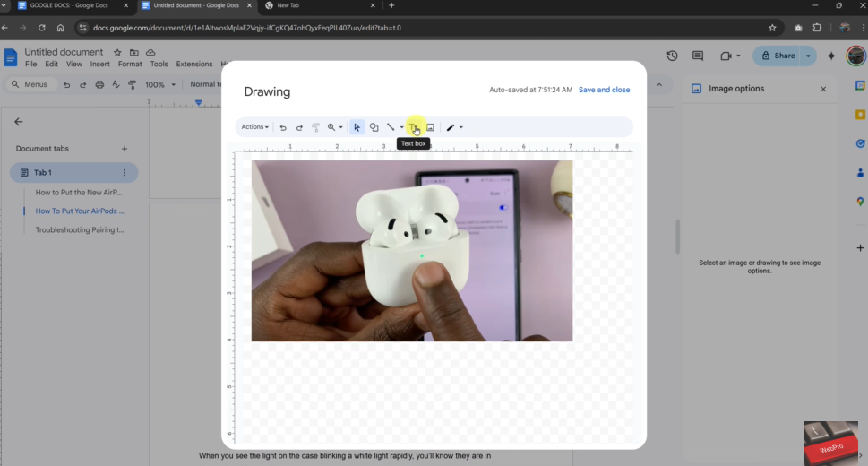Open the Actions dropdown menu
Image resolution: width=868 pixels, height=466 pixels.
tap(254, 127)
